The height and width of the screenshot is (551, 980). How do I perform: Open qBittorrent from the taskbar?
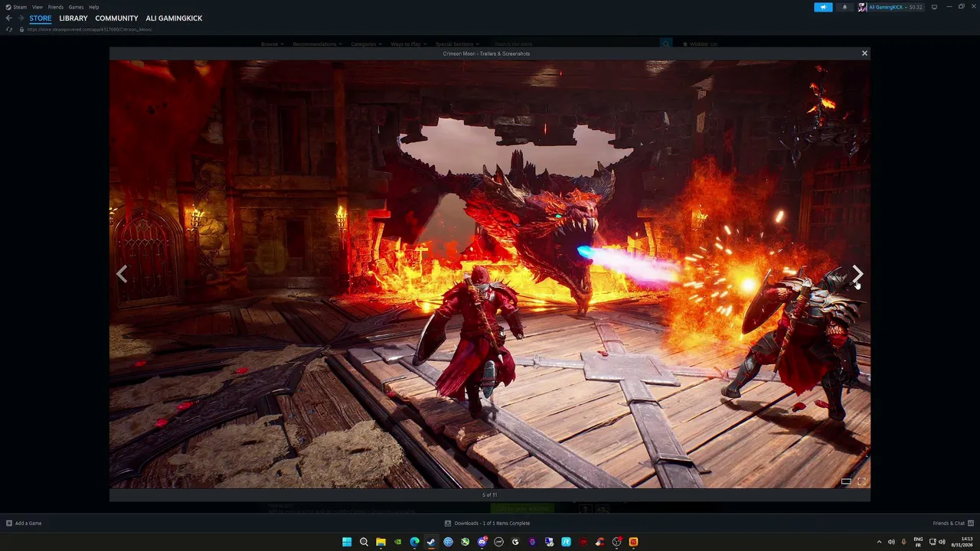point(448,542)
